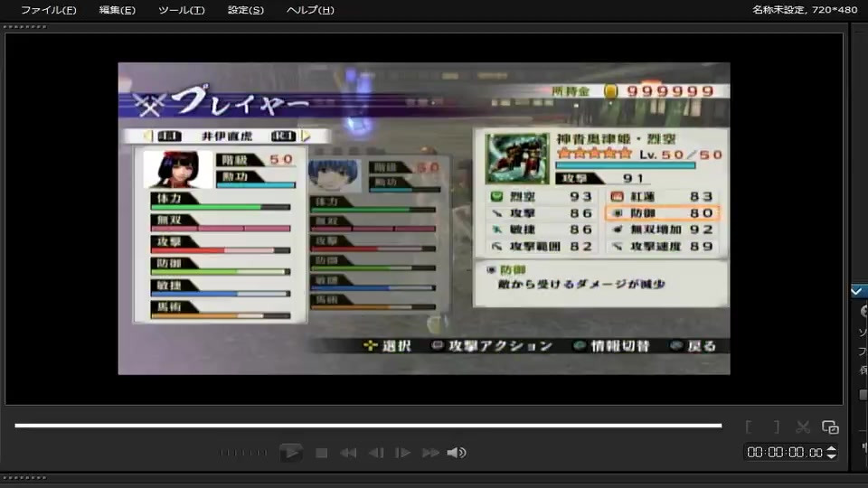Open the ファイル(F) menu

tap(49, 10)
